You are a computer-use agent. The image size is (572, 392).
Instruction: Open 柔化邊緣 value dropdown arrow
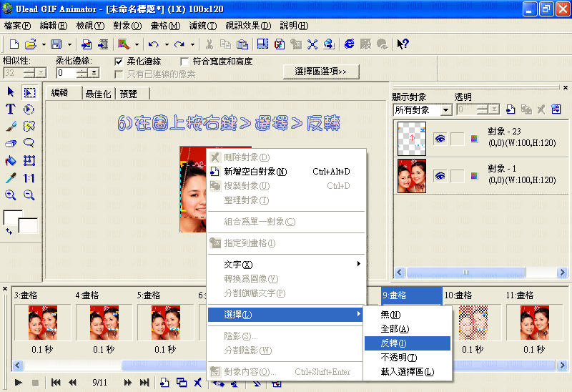click(94, 73)
